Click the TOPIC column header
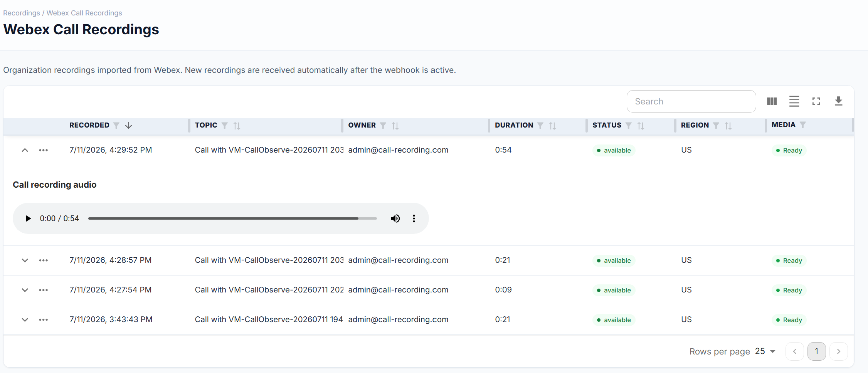Image resolution: width=868 pixels, height=373 pixels. pos(206,125)
